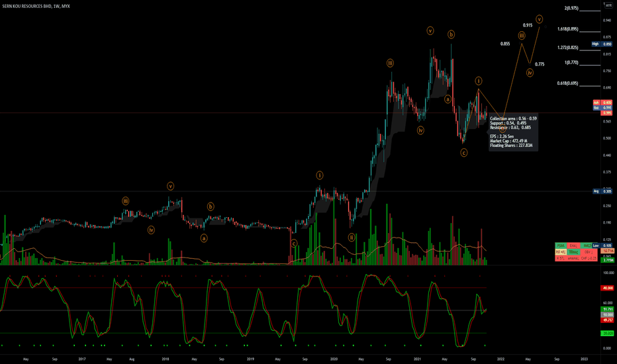Click the red 80.000 stochastic level label
This screenshot has width=617, height=364.
pyautogui.click(x=608, y=288)
